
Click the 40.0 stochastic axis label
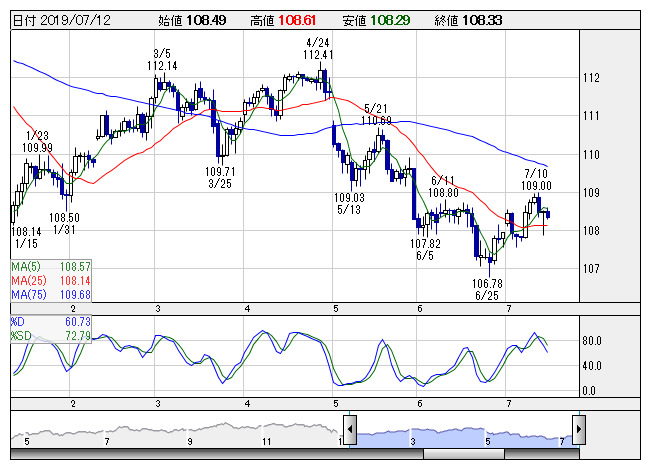[592, 366]
